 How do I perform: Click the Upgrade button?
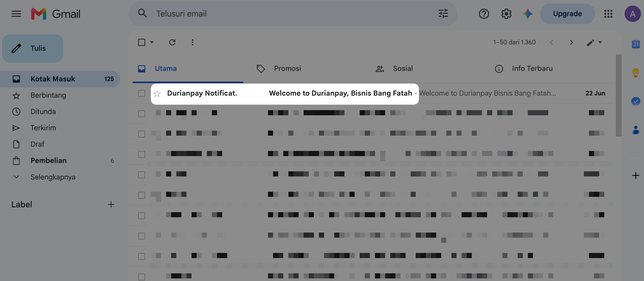pos(567,14)
